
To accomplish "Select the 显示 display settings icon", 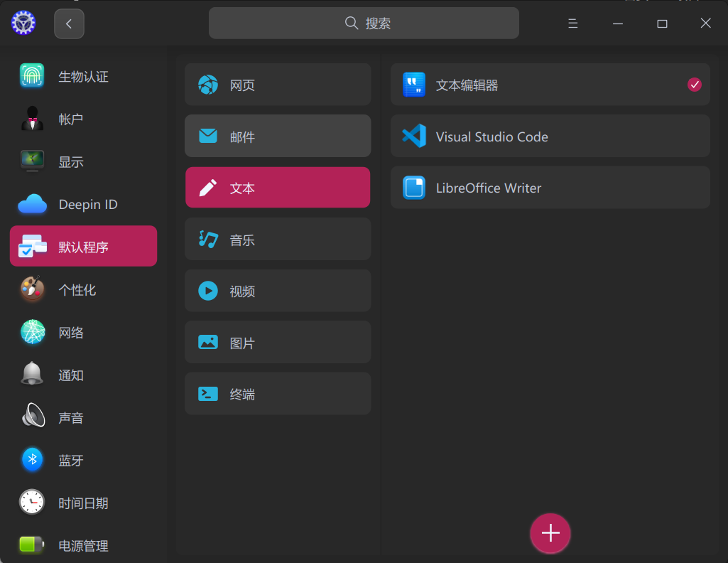I will pyautogui.click(x=32, y=161).
